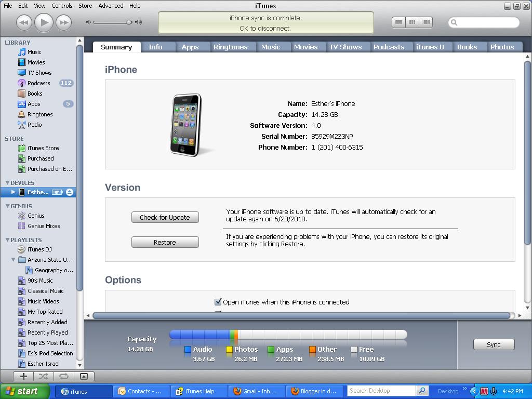Image resolution: width=532 pixels, height=399 pixels.
Task: Collapse the DEVICES section
Action: tap(7, 183)
